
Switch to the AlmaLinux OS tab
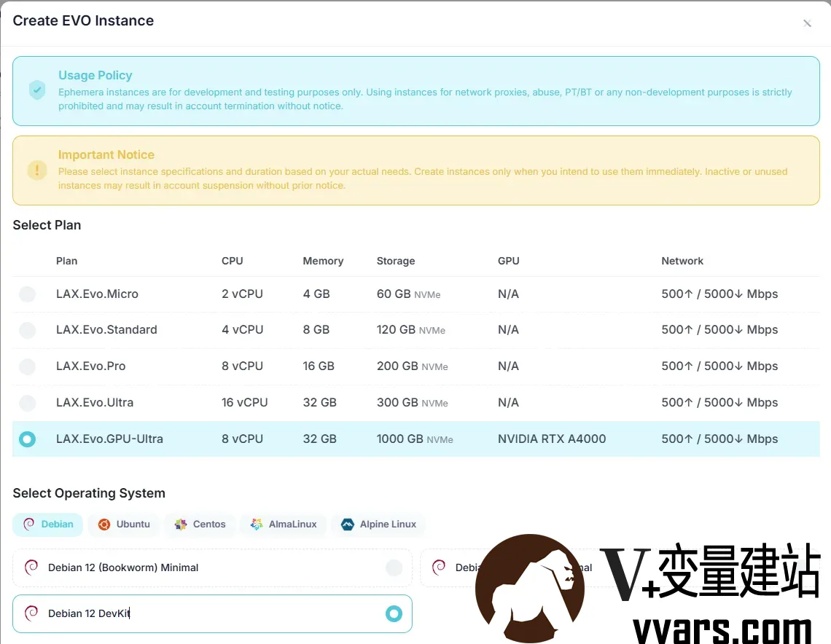(x=283, y=525)
